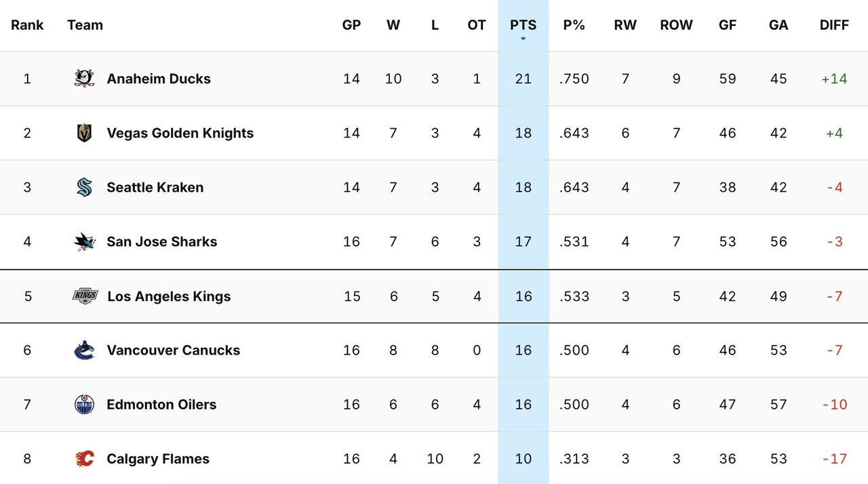Open the San Jose Sharks logo

(83, 241)
